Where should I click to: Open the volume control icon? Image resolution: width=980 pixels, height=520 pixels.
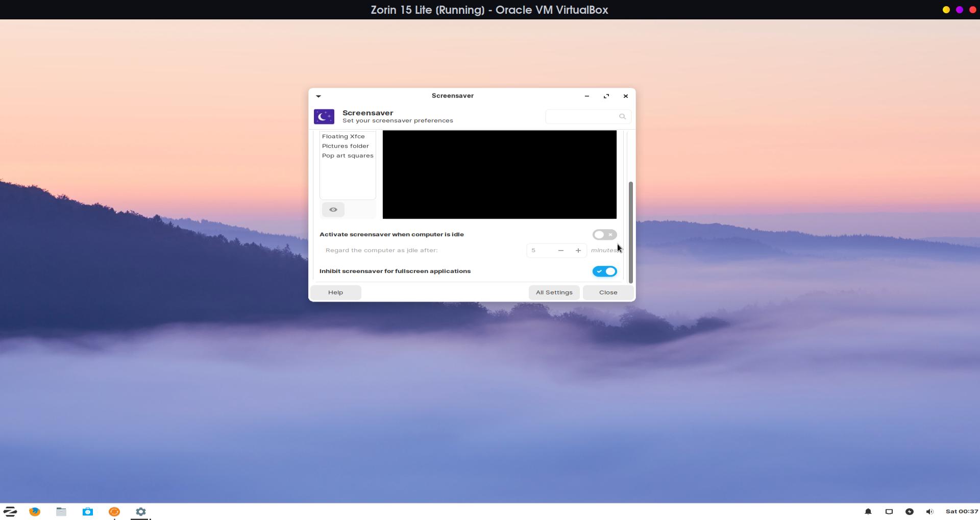click(929, 511)
